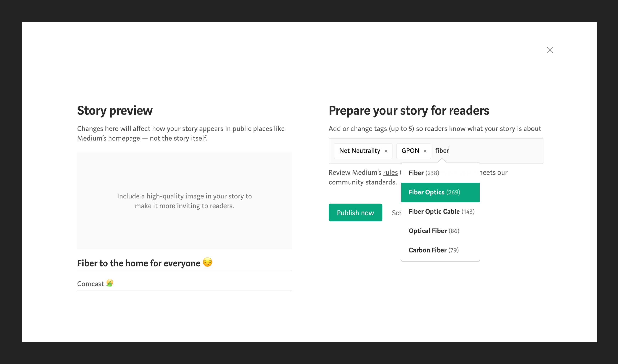Select the Optical Fiber suggestion

click(x=434, y=231)
